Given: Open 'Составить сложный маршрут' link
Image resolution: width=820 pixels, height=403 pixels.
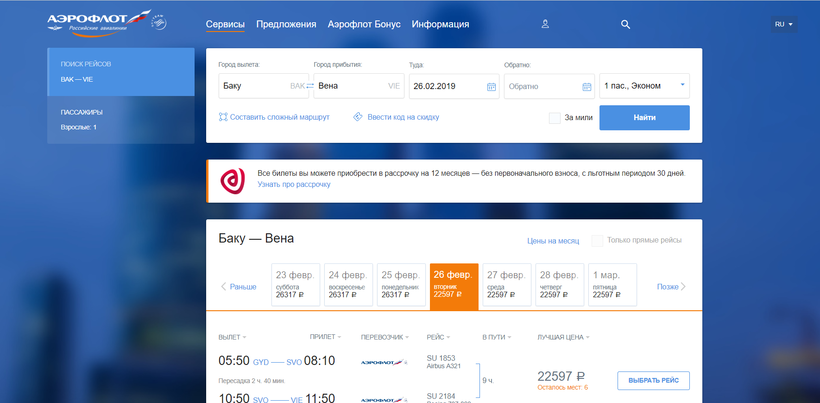Looking at the screenshot, I should (280, 117).
